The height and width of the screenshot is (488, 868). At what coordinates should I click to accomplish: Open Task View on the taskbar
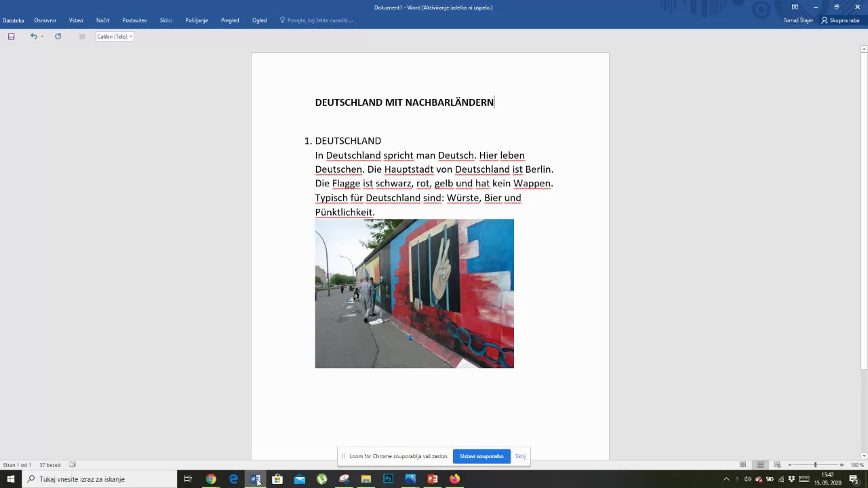click(x=188, y=479)
